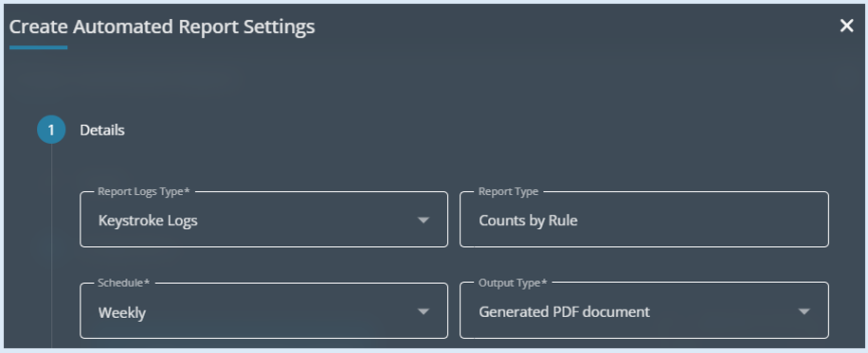Click the vertical stepper line below step 1
The width and height of the screenshot is (868, 353).
tap(51, 246)
